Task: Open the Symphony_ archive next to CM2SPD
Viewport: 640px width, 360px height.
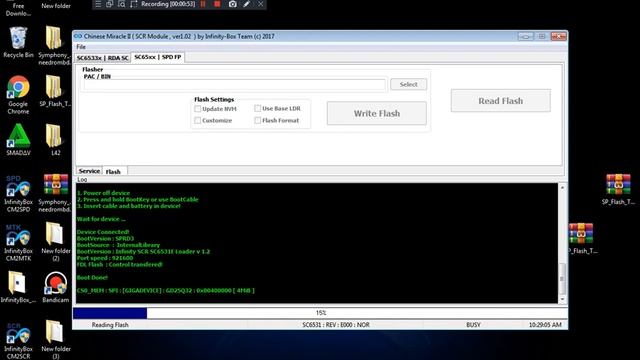Action: pyautogui.click(x=55, y=193)
